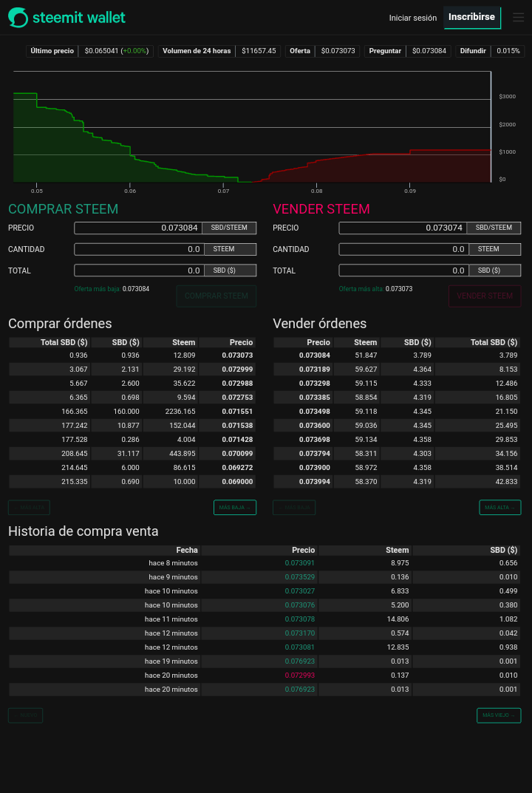Click Preguntar value $0.073084 in ticker
Image resolution: width=532 pixels, height=793 pixels.
(x=429, y=51)
